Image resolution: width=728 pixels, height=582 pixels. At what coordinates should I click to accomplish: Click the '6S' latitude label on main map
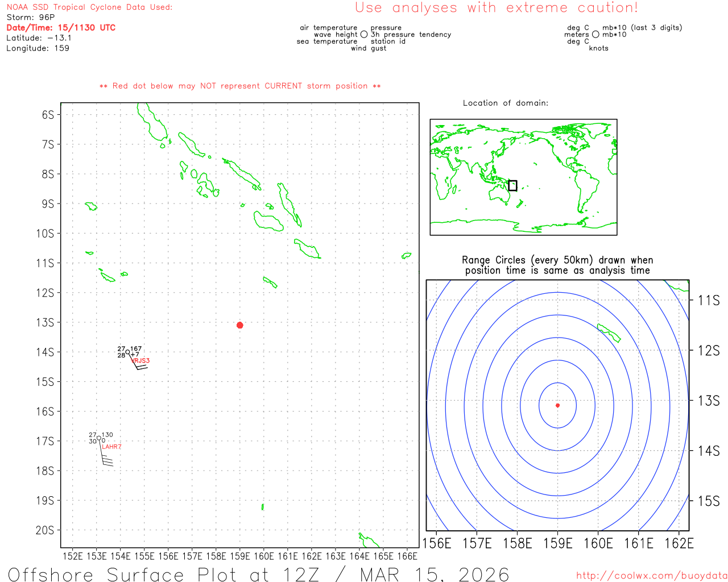[48, 115]
